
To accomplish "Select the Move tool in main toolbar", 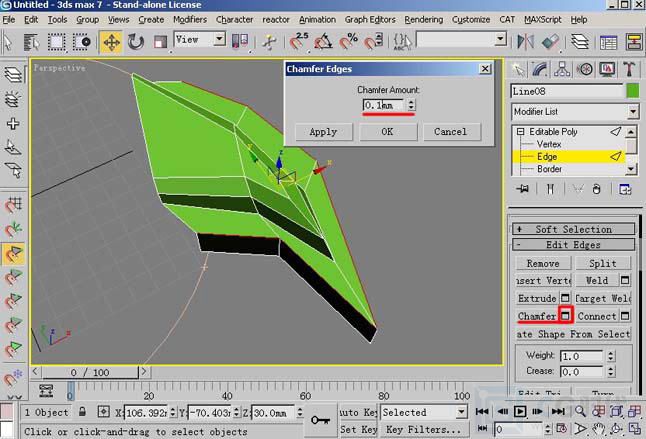I will pyautogui.click(x=111, y=42).
